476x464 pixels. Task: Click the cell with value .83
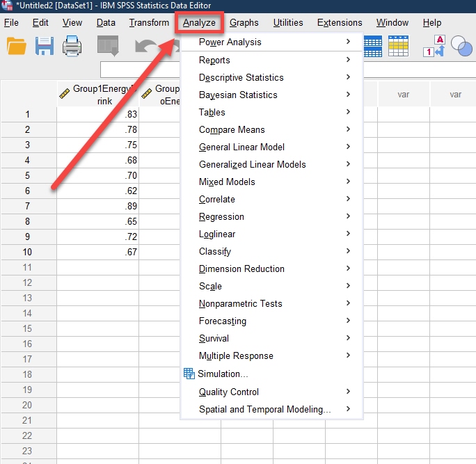[97, 114]
